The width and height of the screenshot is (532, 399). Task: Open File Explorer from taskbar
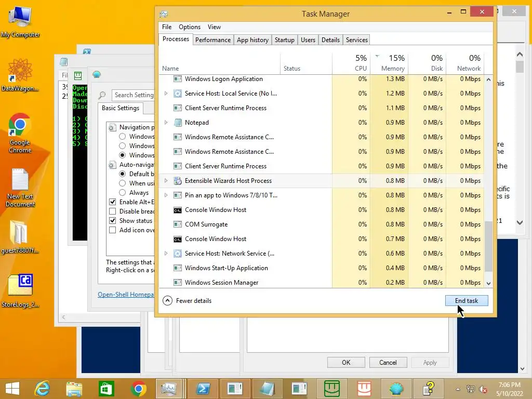[74, 389]
